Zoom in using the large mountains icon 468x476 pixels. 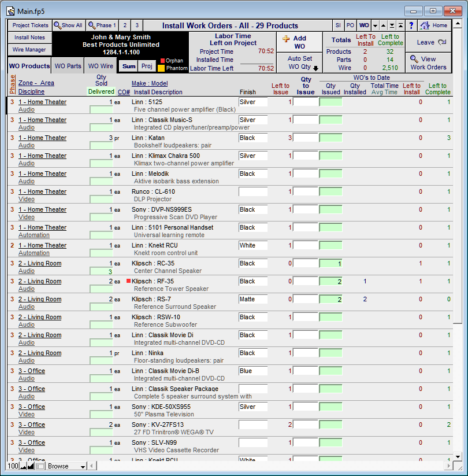pyautogui.click(x=31, y=466)
